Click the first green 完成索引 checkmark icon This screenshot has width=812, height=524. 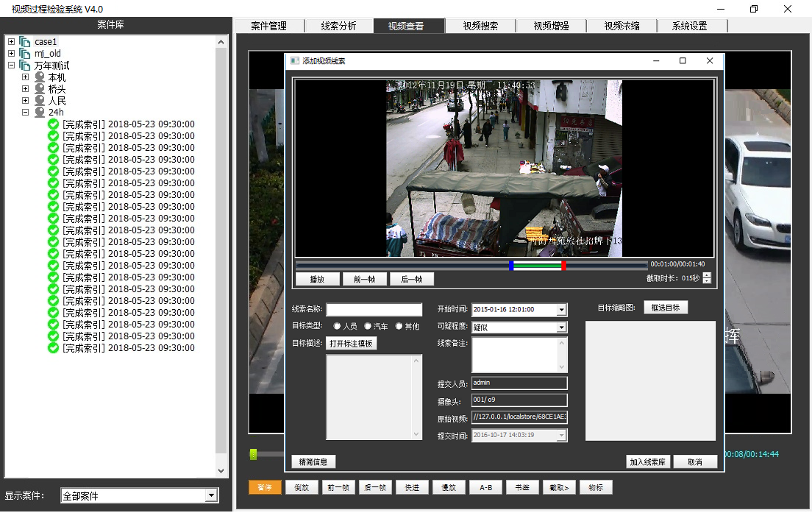pyautogui.click(x=53, y=124)
